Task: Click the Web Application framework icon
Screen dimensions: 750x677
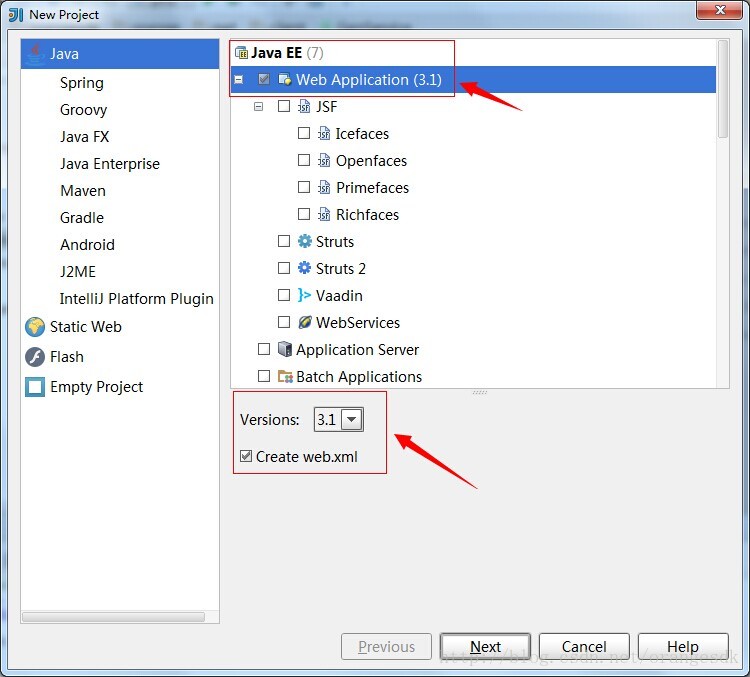Action: coord(285,79)
